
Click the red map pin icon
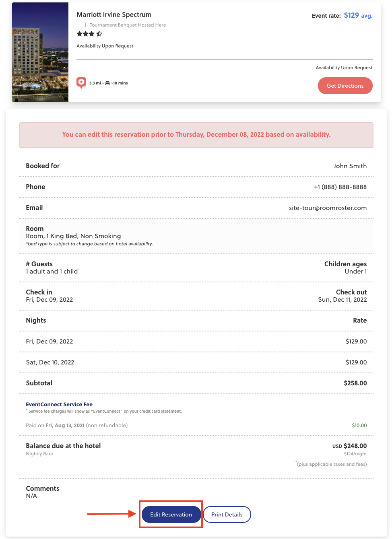(x=81, y=83)
